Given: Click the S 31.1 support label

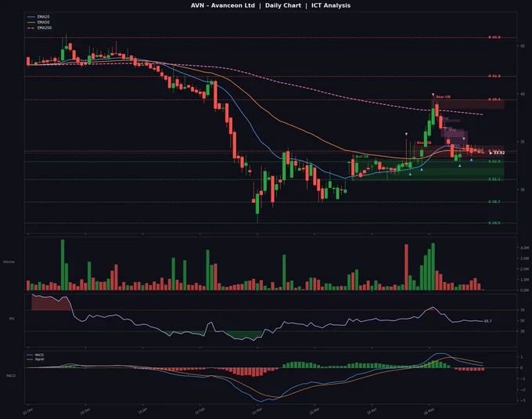Looking at the screenshot, I should [x=494, y=179].
